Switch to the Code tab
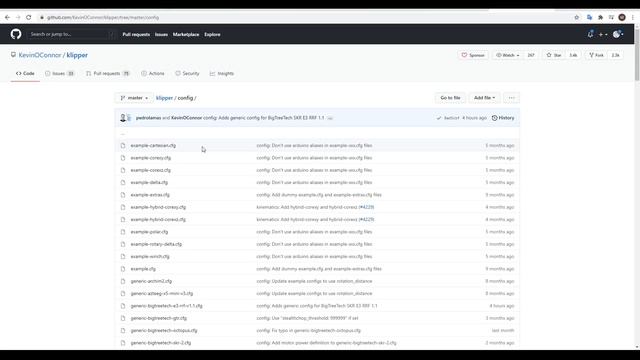Screen dimensions: 640x360 point(25,73)
